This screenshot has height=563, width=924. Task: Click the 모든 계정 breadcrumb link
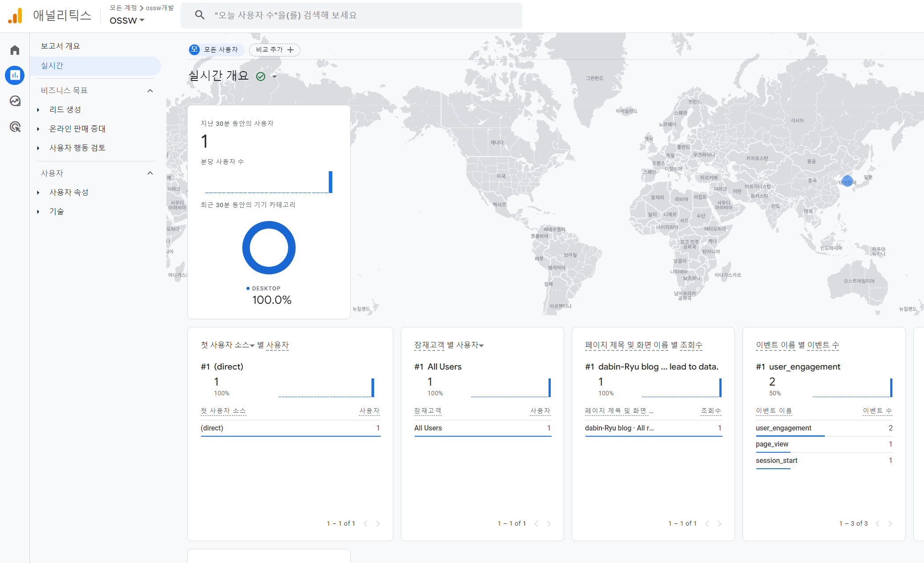tap(123, 8)
